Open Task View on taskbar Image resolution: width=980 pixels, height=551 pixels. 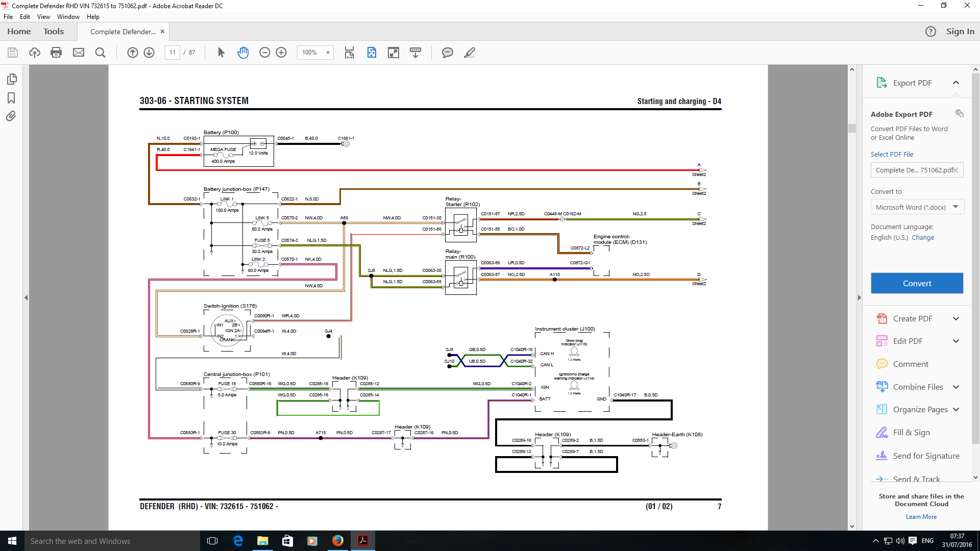(212, 541)
